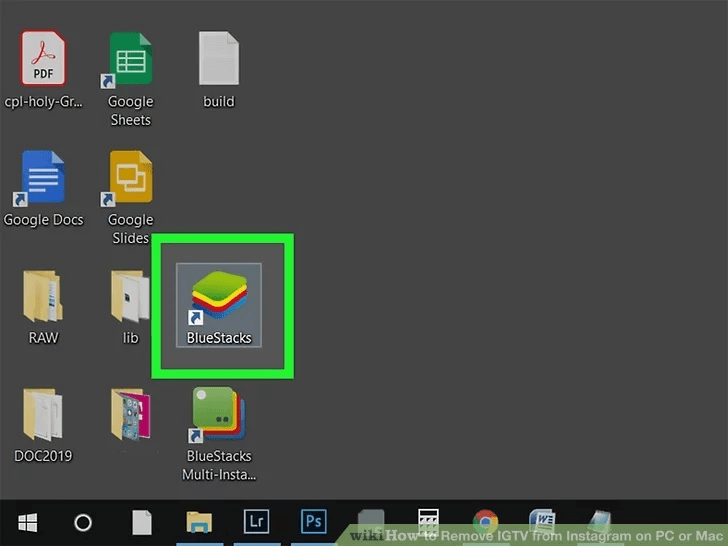
Task: Switch to Photoshop on the taskbar
Action: 313,521
